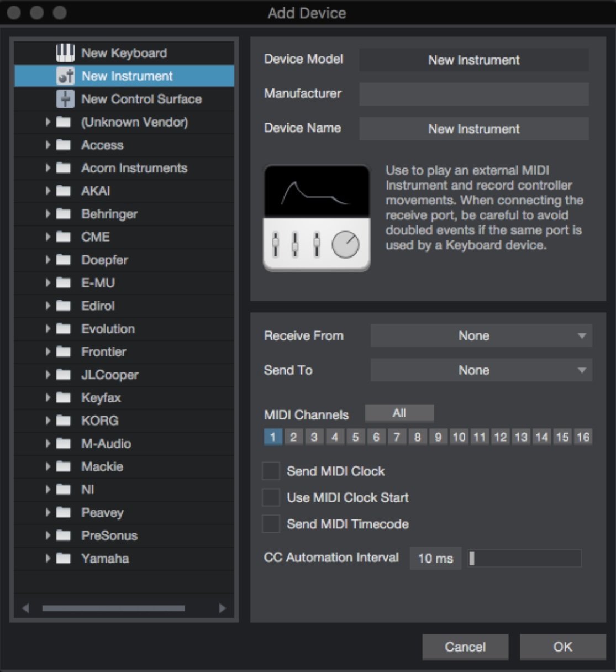Click the KORG folder icon
Image resolution: width=616 pixels, height=672 pixels.
pyautogui.click(x=64, y=421)
